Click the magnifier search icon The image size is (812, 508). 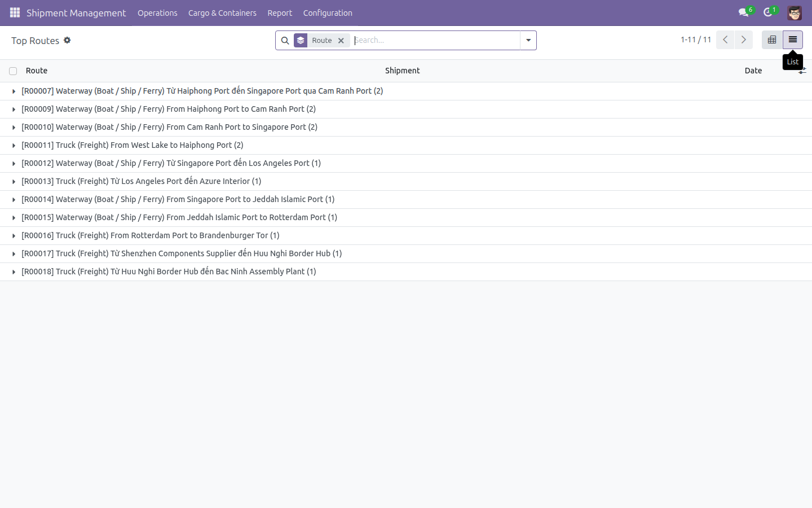tap(285, 41)
